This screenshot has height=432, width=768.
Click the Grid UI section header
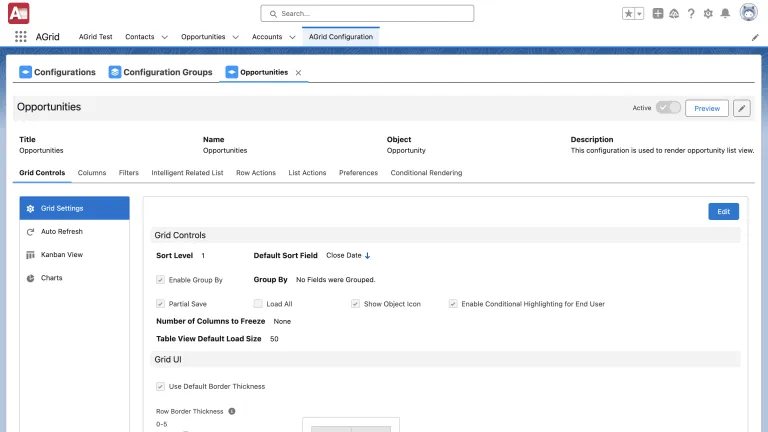point(445,360)
